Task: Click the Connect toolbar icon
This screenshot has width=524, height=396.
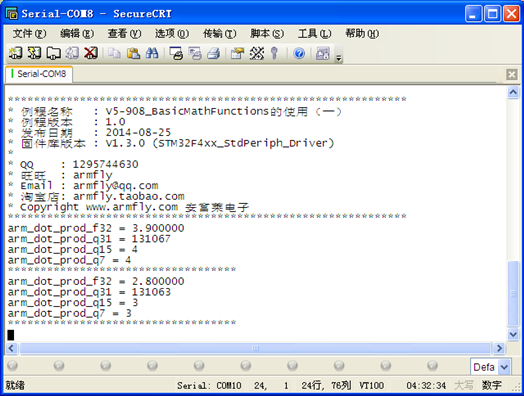Action: point(15,53)
